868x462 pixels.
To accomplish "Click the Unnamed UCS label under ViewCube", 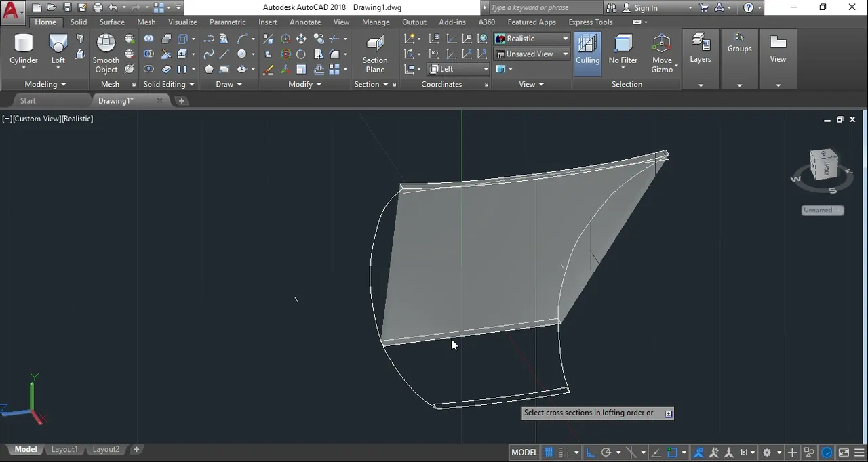I will [822, 210].
